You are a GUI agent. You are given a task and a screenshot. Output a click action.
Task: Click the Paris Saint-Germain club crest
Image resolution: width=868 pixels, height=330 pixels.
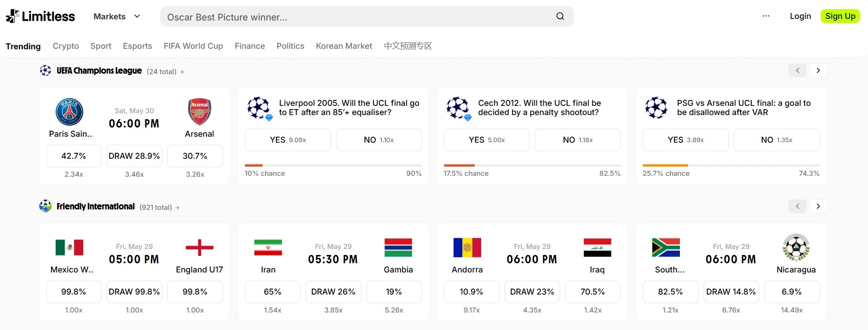coord(69,112)
